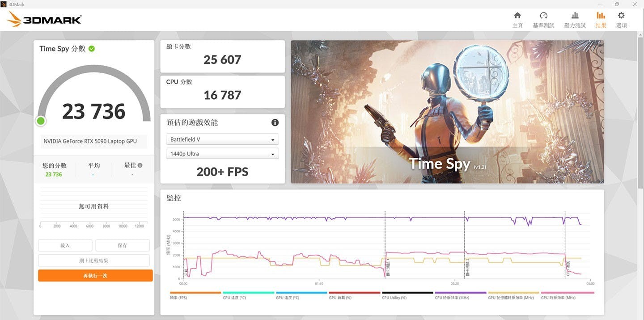Click your score value 23 736 in green
The image size is (644, 320).
click(x=54, y=174)
